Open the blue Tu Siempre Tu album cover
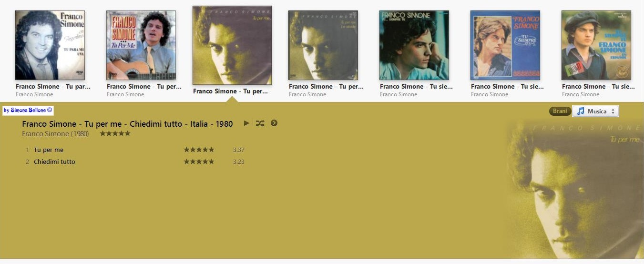This screenshot has width=644, height=264. point(505,45)
